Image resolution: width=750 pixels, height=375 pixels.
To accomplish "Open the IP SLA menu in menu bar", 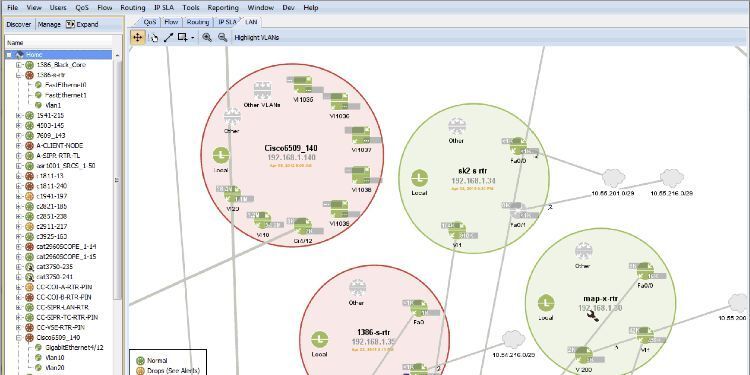I will click(x=163, y=8).
